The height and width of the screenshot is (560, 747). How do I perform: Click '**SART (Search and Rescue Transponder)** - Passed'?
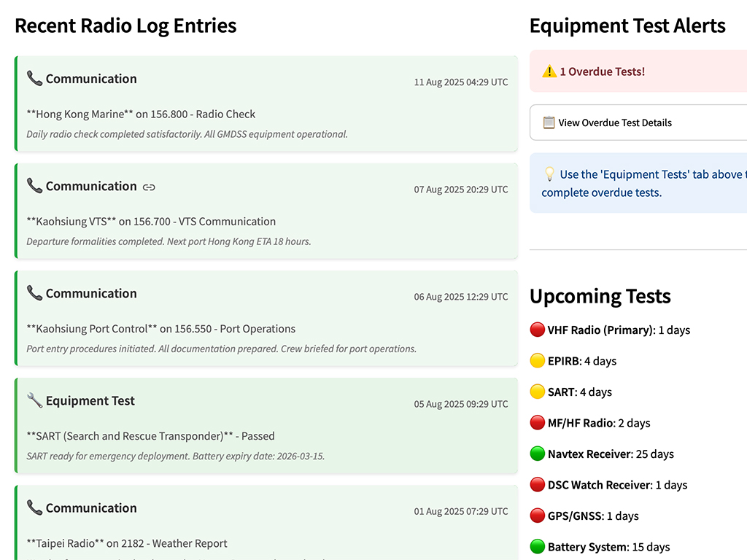point(150,436)
